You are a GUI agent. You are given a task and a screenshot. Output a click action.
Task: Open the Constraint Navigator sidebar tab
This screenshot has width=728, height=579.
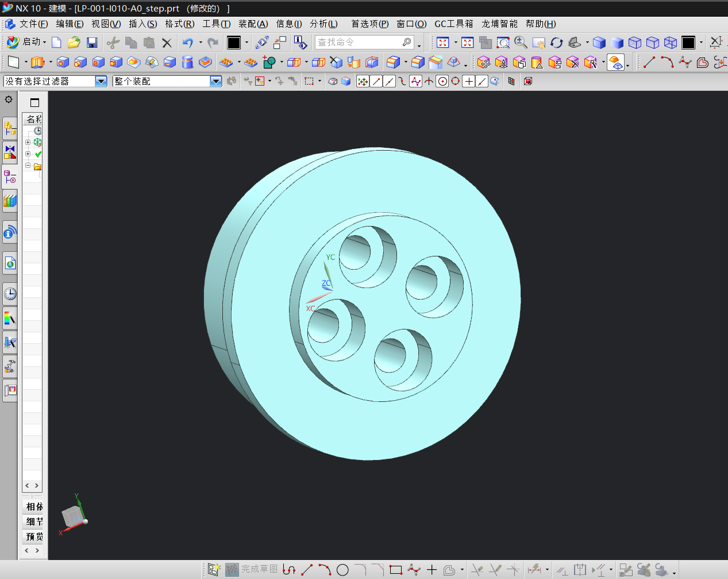(x=10, y=152)
